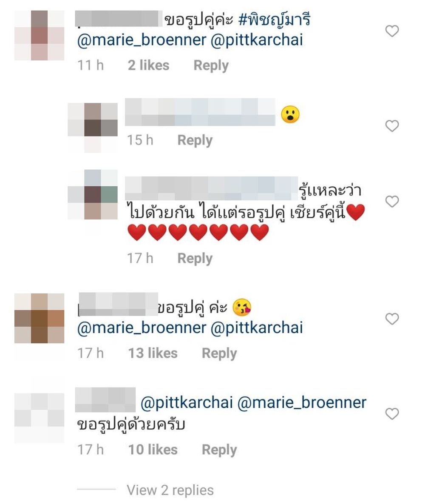This screenshot has height=504, width=425.
Task: Open @pittkarchai mention in last comment
Action: pos(187,403)
